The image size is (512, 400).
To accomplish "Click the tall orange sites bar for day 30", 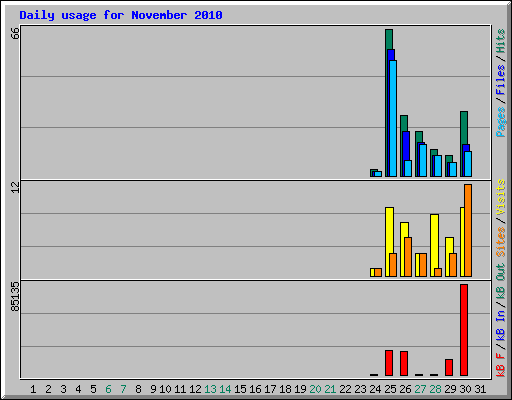I will coord(468,230).
